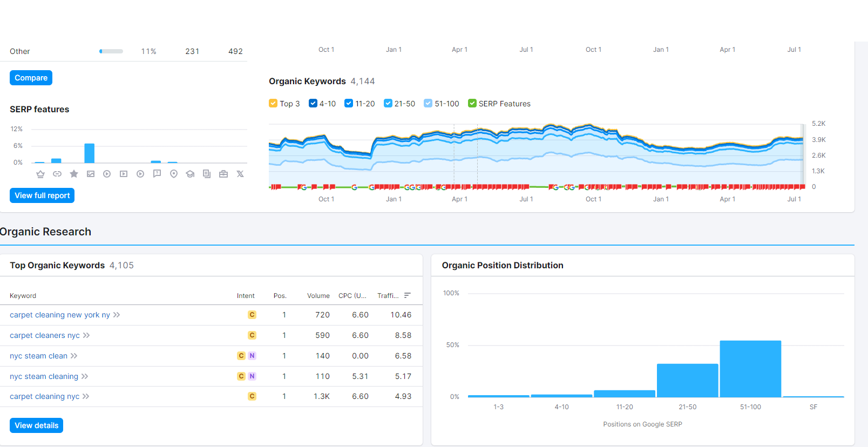
Task: Click the N intent badge for nyc steam clean
Action: click(252, 356)
